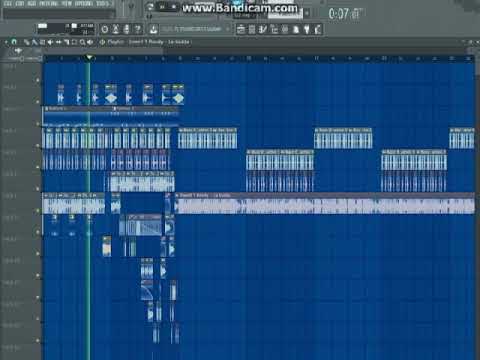Select the Playback speaker tool in Playlist
The image size is (480, 360).
90,42
